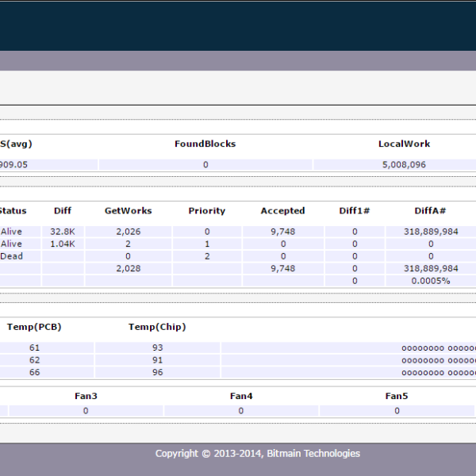The height and width of the screenshot is (476, 476).
Task: Click the Bitmain Technologies copyright text
Action: point(257,454)
